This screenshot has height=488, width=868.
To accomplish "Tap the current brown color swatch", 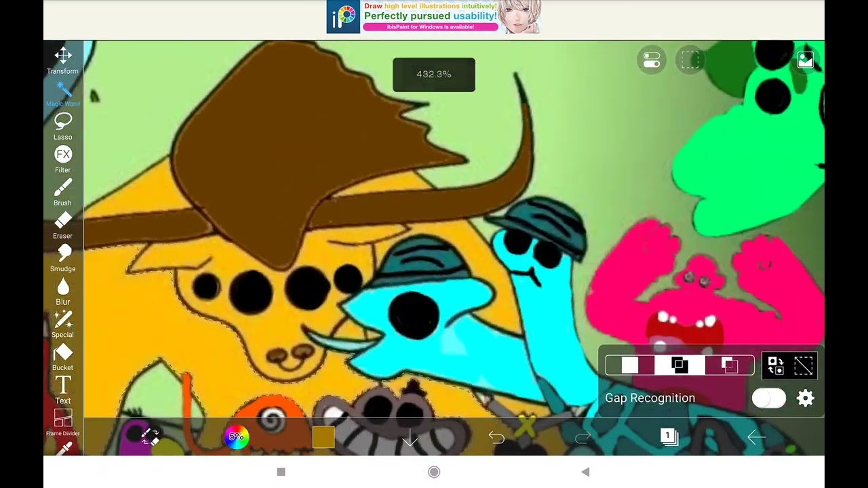I will [x=323, y=437].
